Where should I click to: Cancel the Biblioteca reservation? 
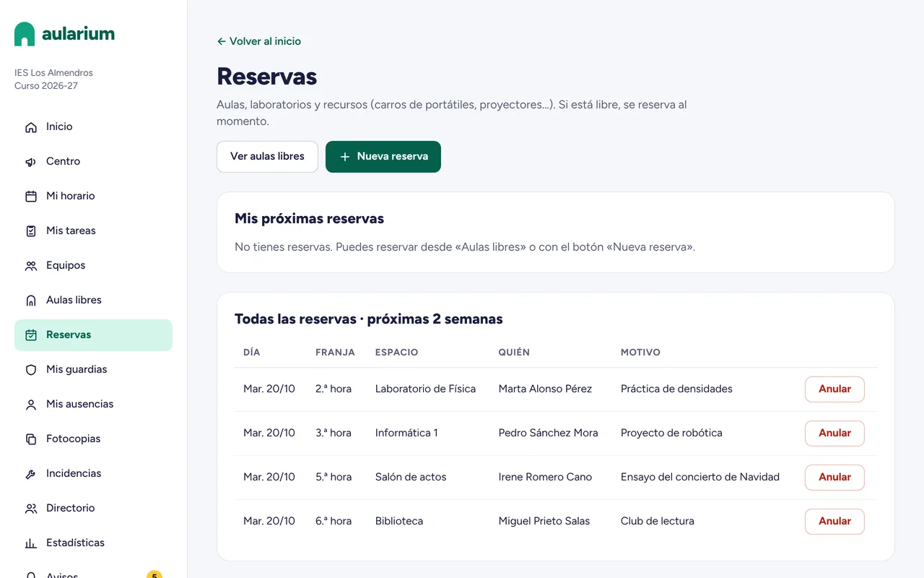pos(834,522)
